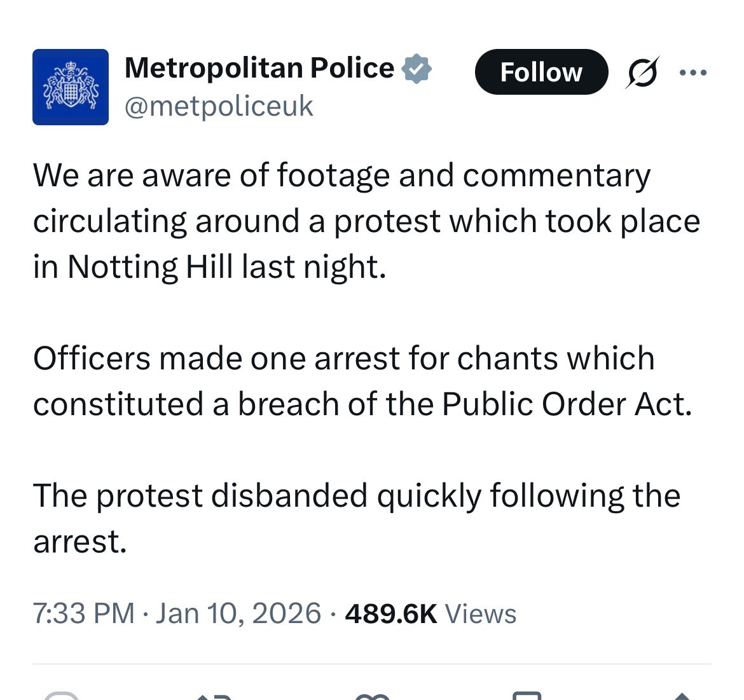The width and height of the screenshot is (744, 700).
Task: Open the @metpoliceuk handle link
Action: click(x=219, y=106)
